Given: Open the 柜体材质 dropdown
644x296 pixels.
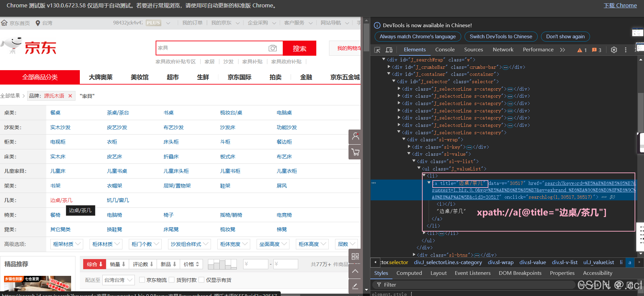Looking at the screenshot, I should 106,244.
